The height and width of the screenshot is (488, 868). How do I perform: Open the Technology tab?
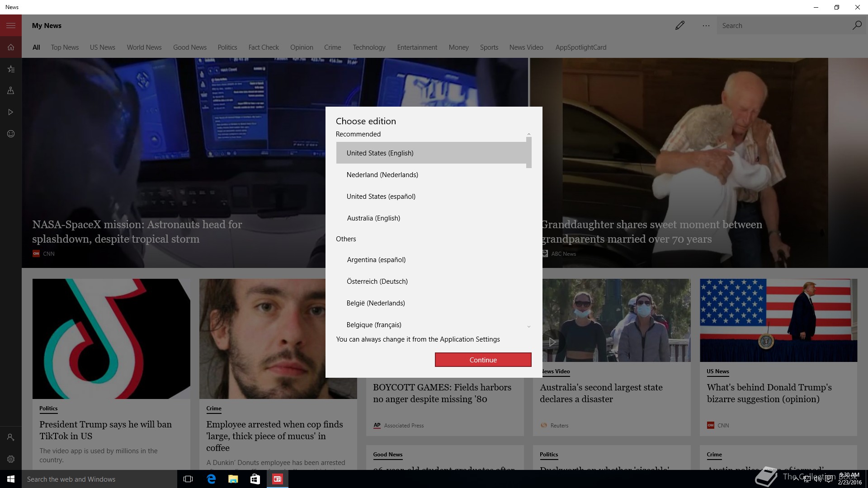click(369, 47)
